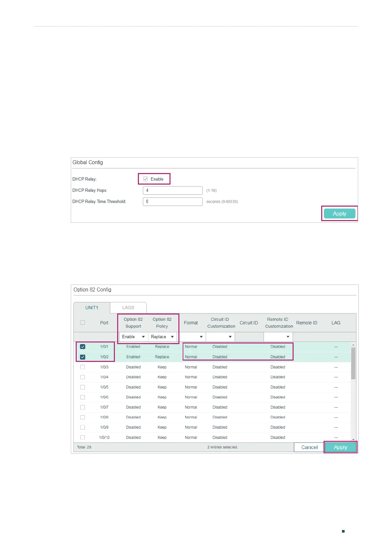Open the Remote ID Customization dropdown
Viewport: 392px width, 554px height.
[278, 337]
